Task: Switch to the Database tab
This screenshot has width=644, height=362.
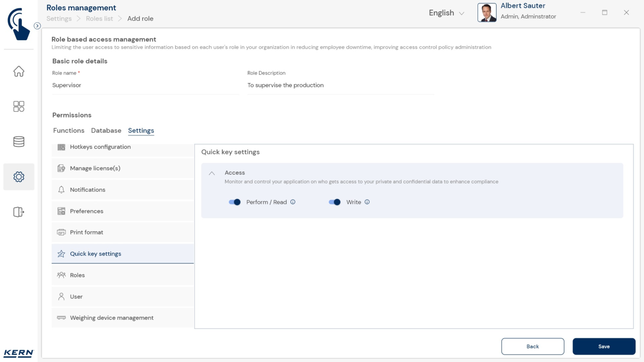Action: [106, 131]
